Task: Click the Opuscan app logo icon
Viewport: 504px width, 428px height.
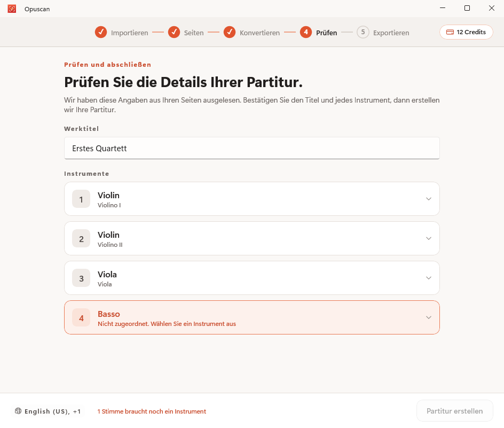Action: click(12, 9)
